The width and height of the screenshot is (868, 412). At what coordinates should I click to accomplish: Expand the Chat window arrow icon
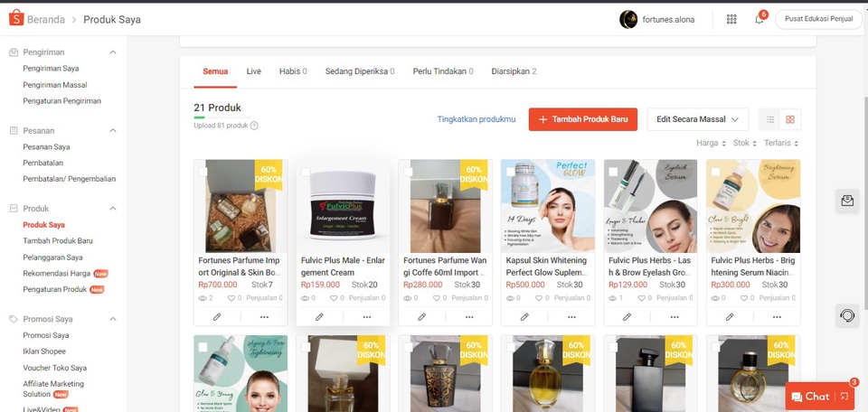(x=844, y=397)
